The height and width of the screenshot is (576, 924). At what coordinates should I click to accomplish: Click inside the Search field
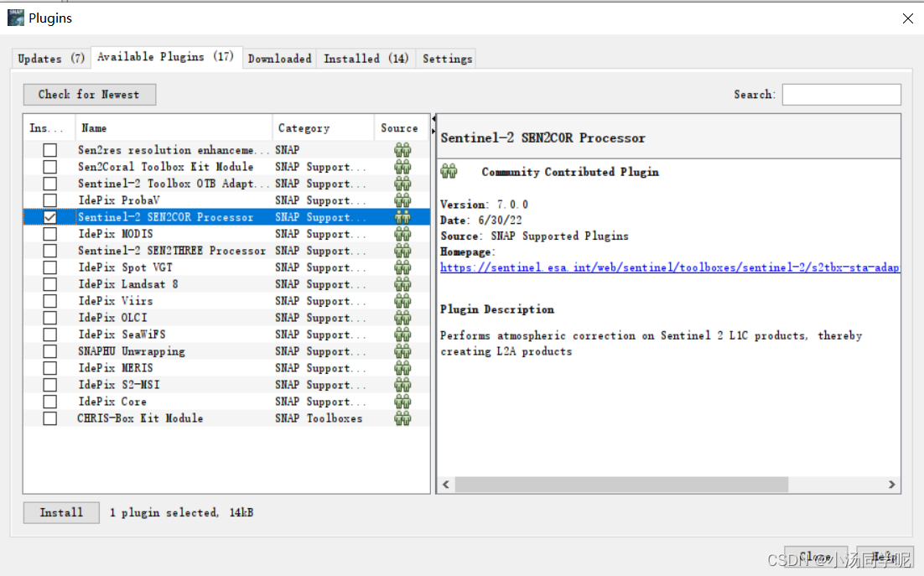[x=841, y=94]
